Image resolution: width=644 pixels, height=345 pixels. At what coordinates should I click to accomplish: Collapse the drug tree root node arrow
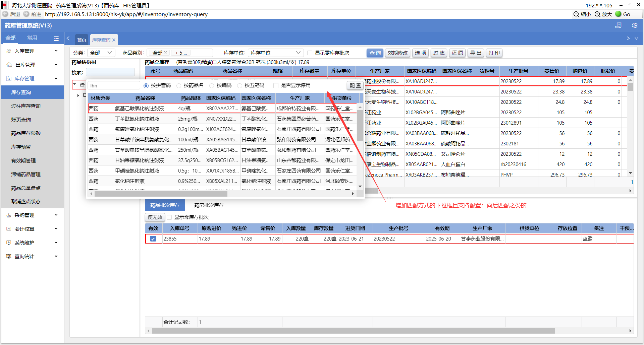click(75, 84)
